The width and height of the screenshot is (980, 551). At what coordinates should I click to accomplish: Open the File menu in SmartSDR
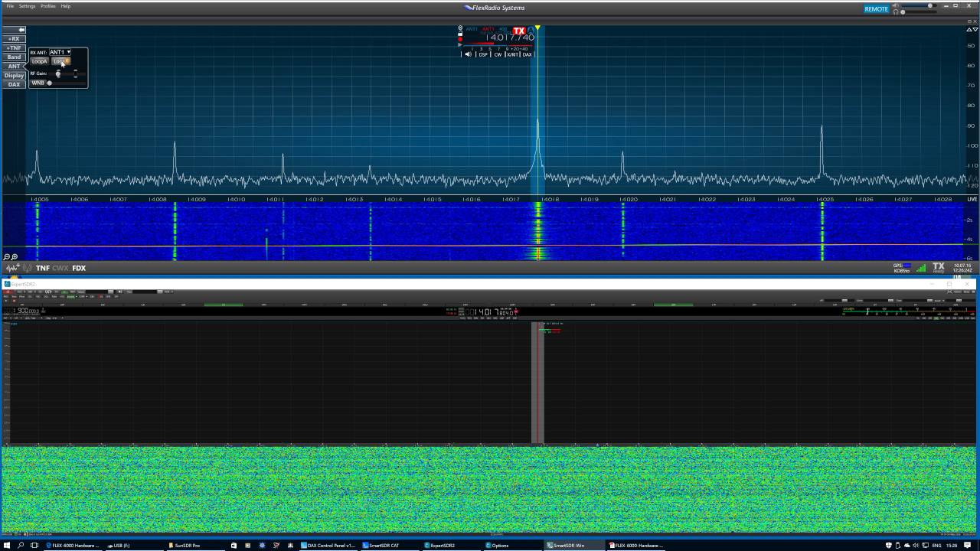pos(10,6)
